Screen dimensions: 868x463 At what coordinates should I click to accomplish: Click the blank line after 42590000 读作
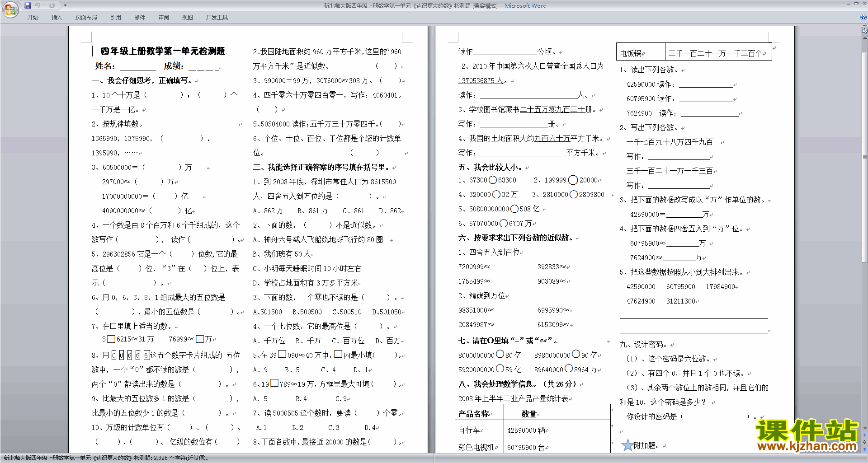[706, 84]
